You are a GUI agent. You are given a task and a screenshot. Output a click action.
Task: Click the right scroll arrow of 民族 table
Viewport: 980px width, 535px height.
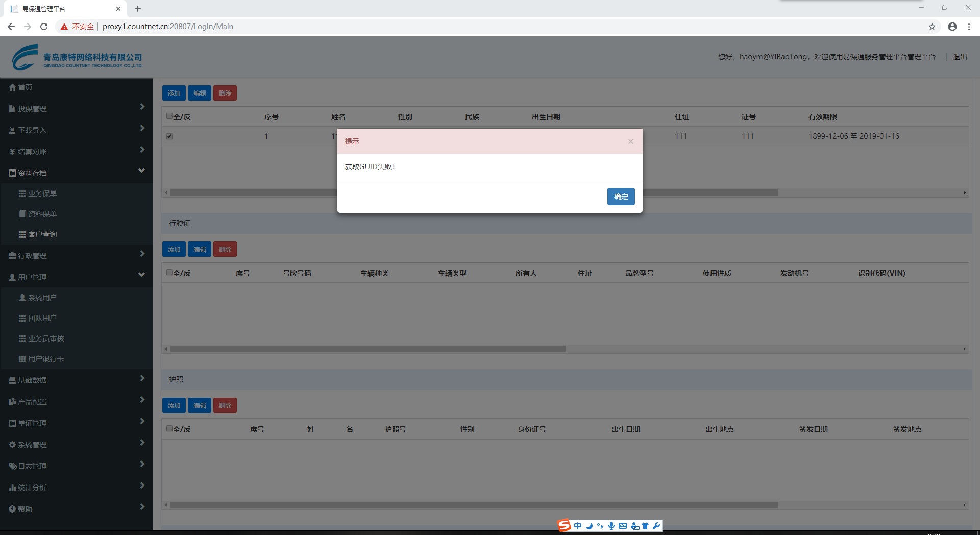pos(964,193)
